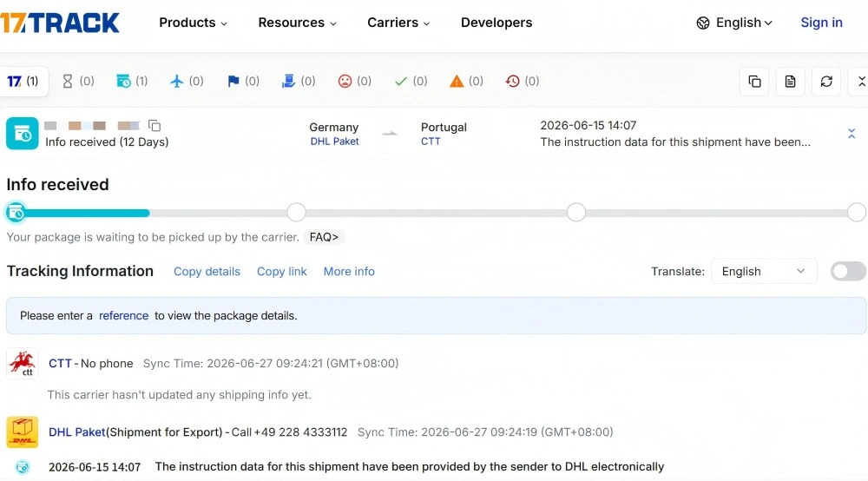Click the CTT sync time text
Screen dimensions: 868x481
[271, 364]
